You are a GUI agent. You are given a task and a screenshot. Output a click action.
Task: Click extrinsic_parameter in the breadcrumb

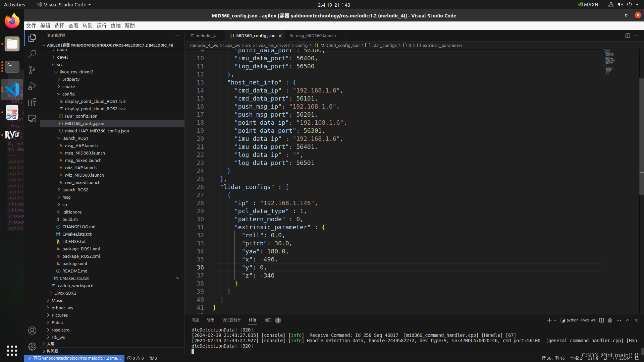(x=442, y=46)
